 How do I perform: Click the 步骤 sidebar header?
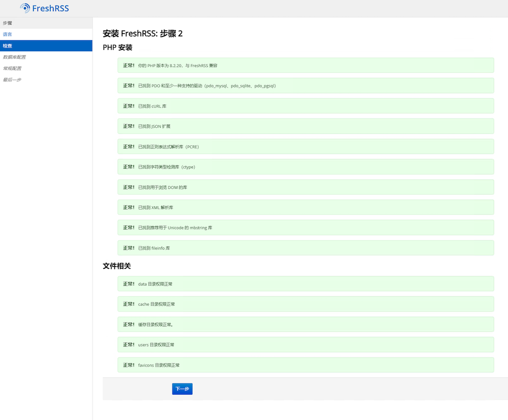point(46,23)
